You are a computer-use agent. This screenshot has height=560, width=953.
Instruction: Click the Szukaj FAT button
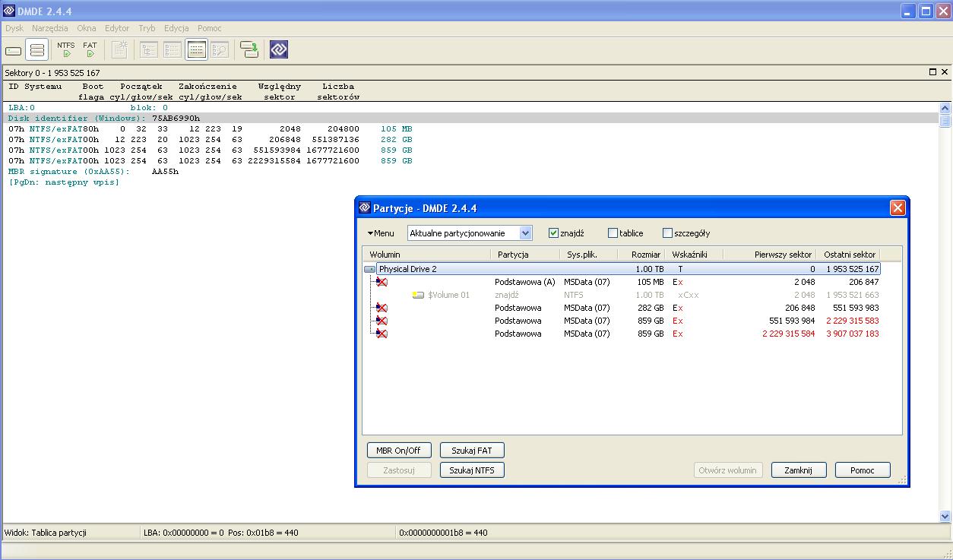(472, 451)
